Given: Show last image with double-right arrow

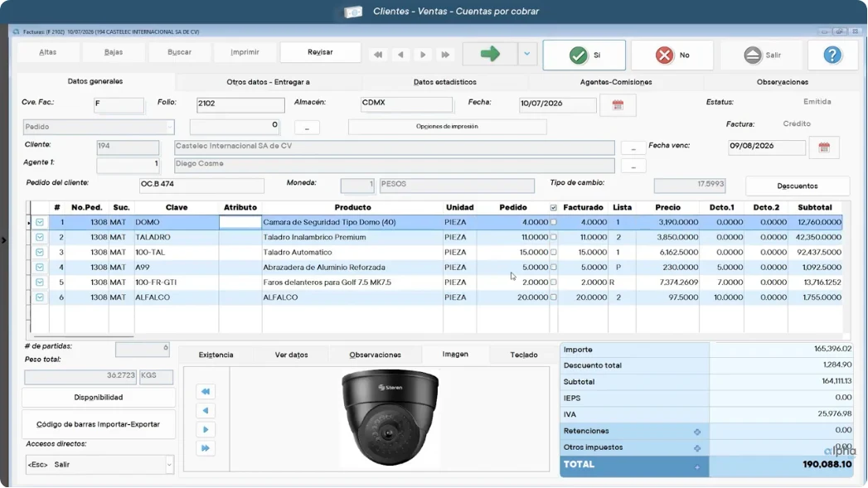Looking at the screenshot, I should (206, 448).
